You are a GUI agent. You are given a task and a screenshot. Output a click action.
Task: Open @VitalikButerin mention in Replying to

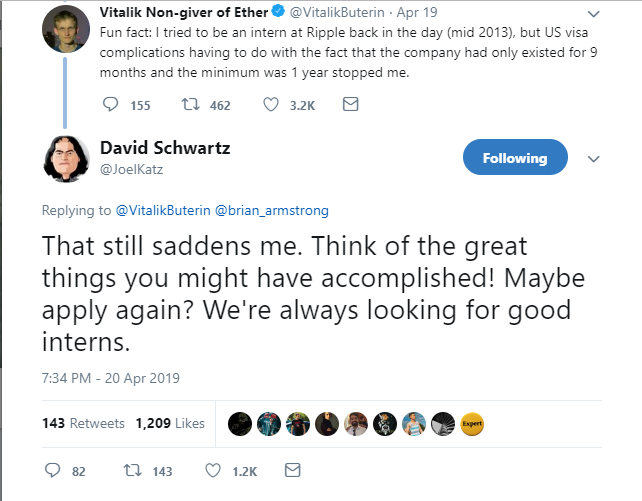(x=163, y=210)
